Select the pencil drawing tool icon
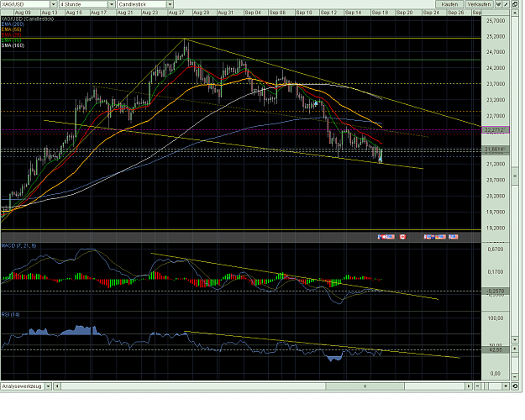The width and height of the screenshot is (525, 420). pos(506,4)
